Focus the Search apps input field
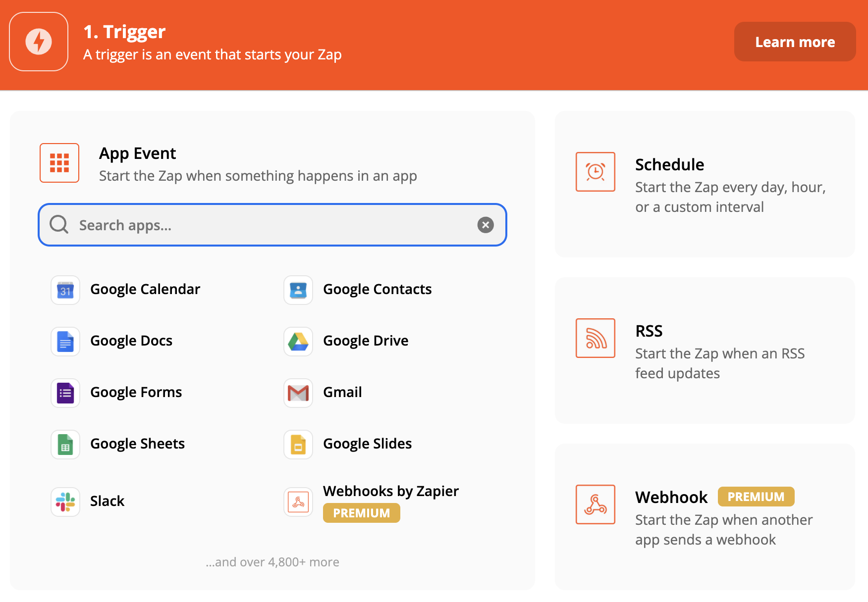This screenshot has height=602, width=868. pos(272,225)
